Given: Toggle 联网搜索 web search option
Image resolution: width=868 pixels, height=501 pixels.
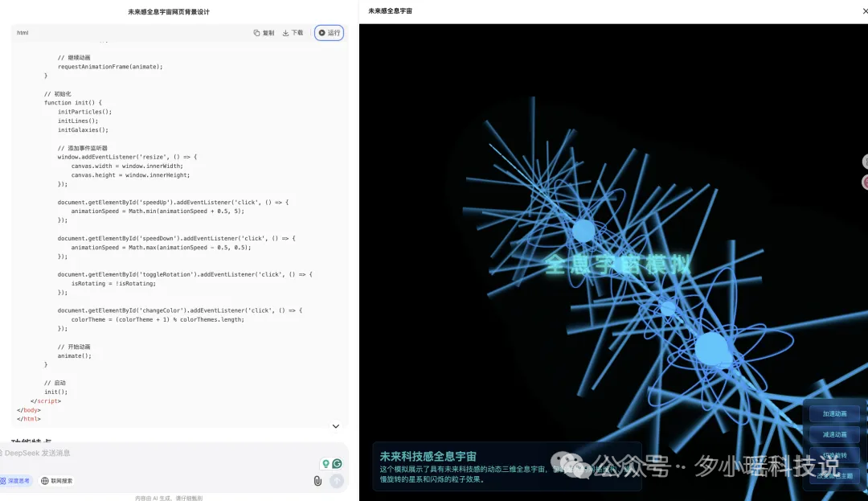Looking at the screenshot, I should pyautogui.click(x=57, y=481).
